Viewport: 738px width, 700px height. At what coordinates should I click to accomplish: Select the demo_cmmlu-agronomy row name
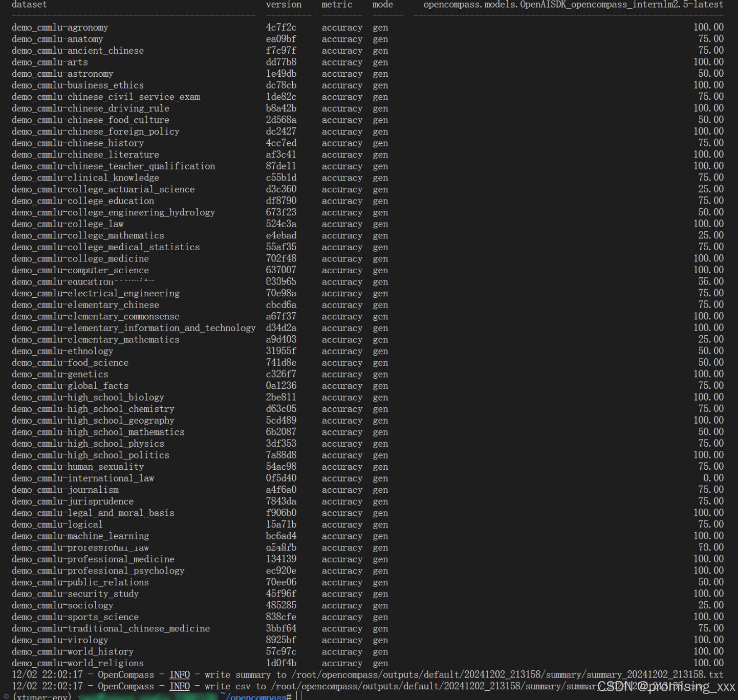60,28
